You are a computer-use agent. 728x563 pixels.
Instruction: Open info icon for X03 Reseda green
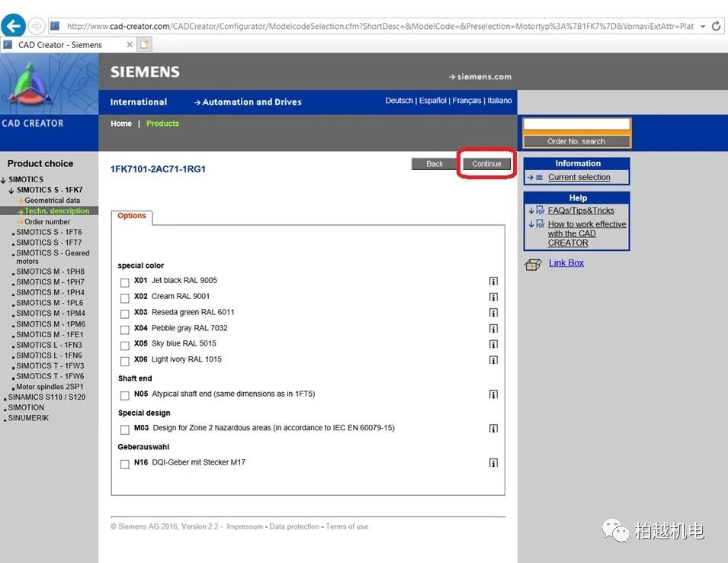click(493, 313)
